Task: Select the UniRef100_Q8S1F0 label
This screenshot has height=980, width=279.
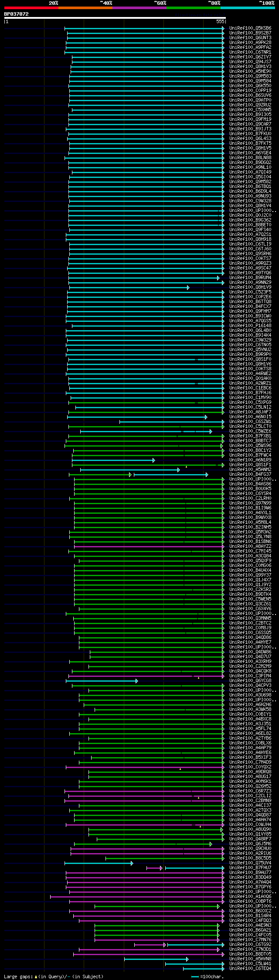Action: tap(250, 359)
